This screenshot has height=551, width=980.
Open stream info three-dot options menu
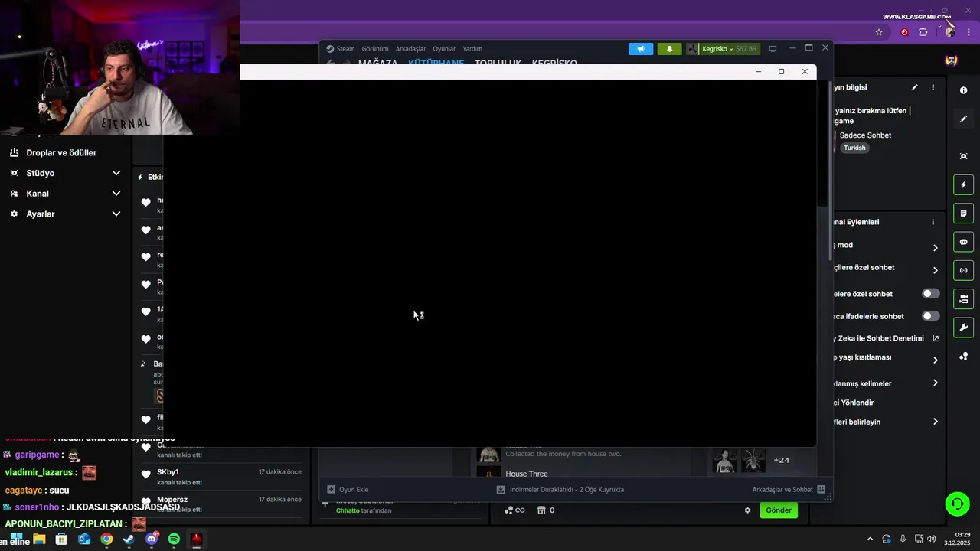[x=933, y=87]
